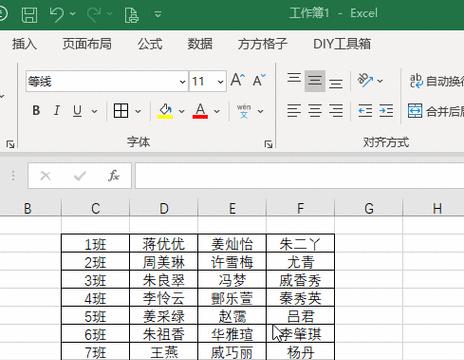
Task: Click the Undo arrow icon
Action: click(57, 15)
